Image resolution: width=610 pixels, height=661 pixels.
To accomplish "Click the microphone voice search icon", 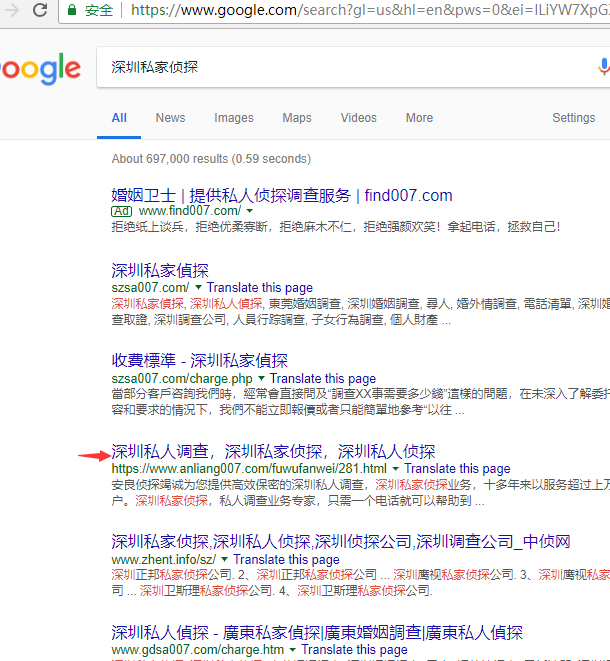I will click(604, 67).
